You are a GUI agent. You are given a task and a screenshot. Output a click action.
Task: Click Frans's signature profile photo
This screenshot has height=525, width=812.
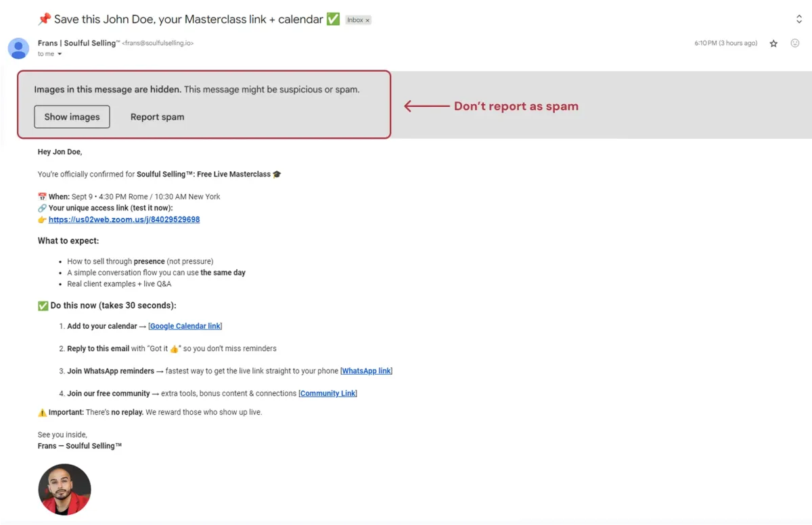64,490
